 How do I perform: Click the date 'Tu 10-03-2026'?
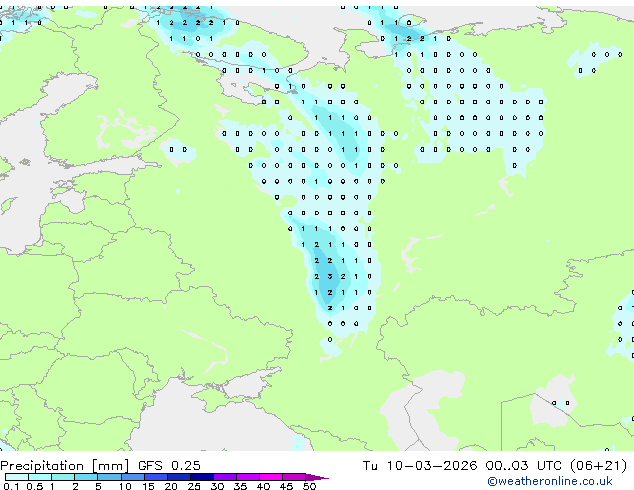pos(420,465)
